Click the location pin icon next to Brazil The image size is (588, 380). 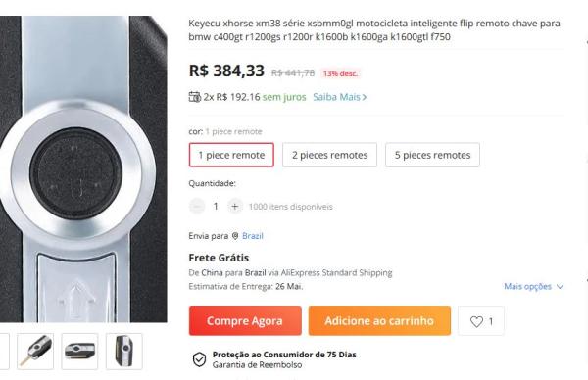coord(235,236)
